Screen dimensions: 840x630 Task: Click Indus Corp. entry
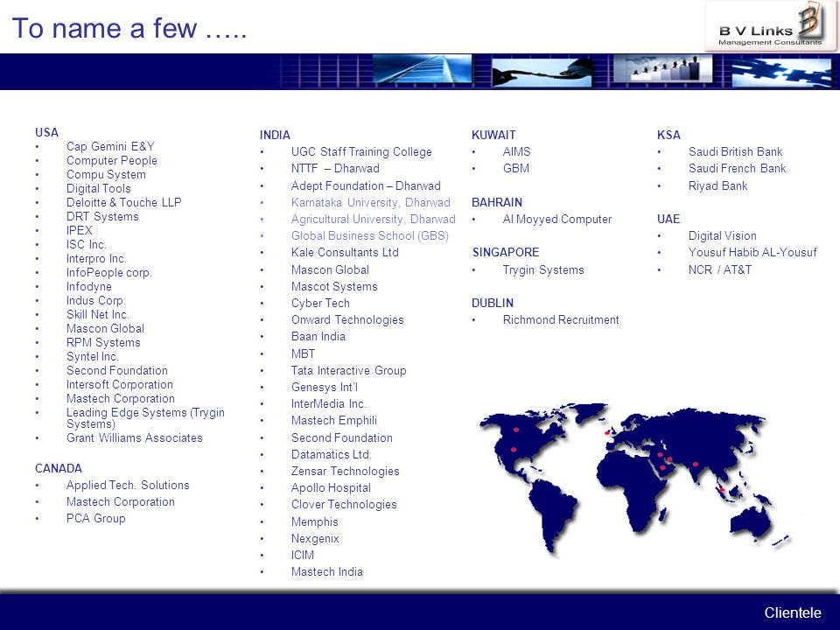click(x=96, y=300)
